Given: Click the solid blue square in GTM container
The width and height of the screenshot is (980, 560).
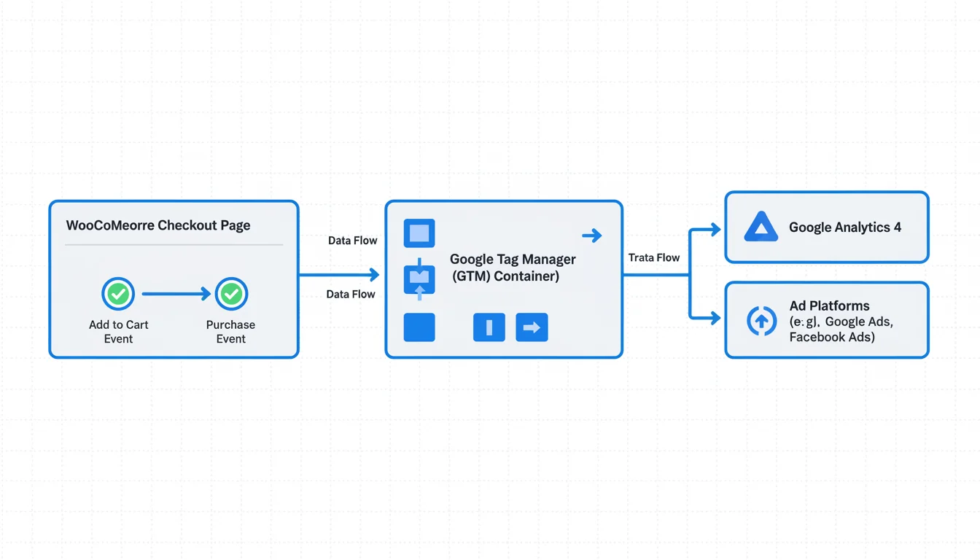Looking at the screenshot, I should (419, 327).
